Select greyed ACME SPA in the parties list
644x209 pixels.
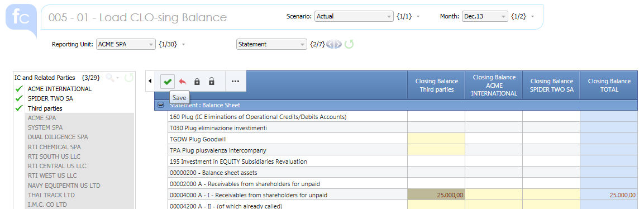pos(42,118)
